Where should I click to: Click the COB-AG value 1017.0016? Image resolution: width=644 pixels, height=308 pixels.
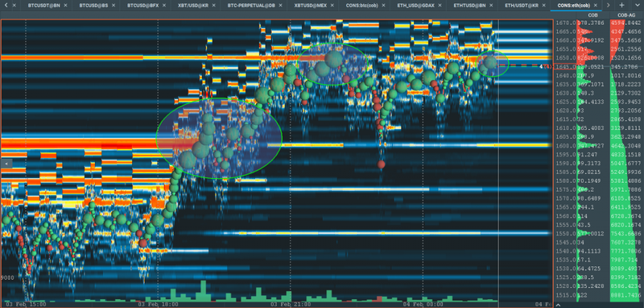(x=626, y=75)
